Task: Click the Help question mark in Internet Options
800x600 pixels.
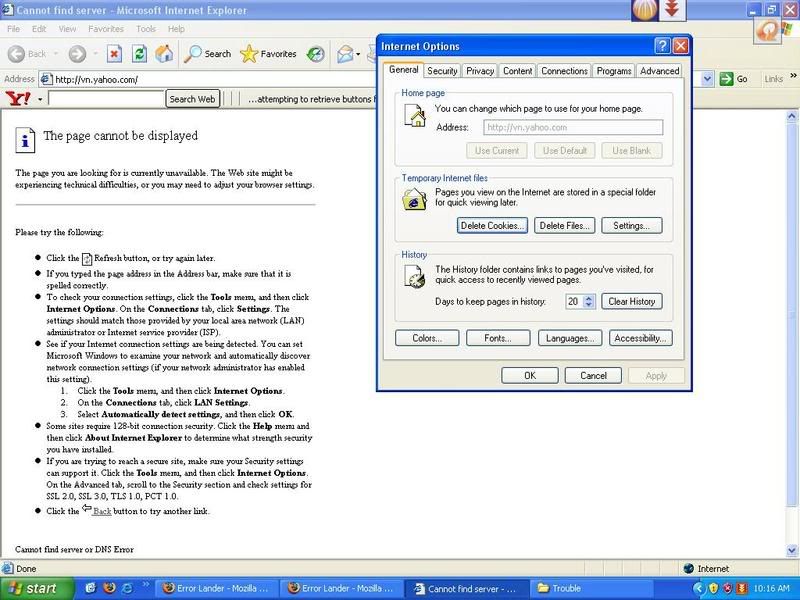Action: click(x=662, y=46)
